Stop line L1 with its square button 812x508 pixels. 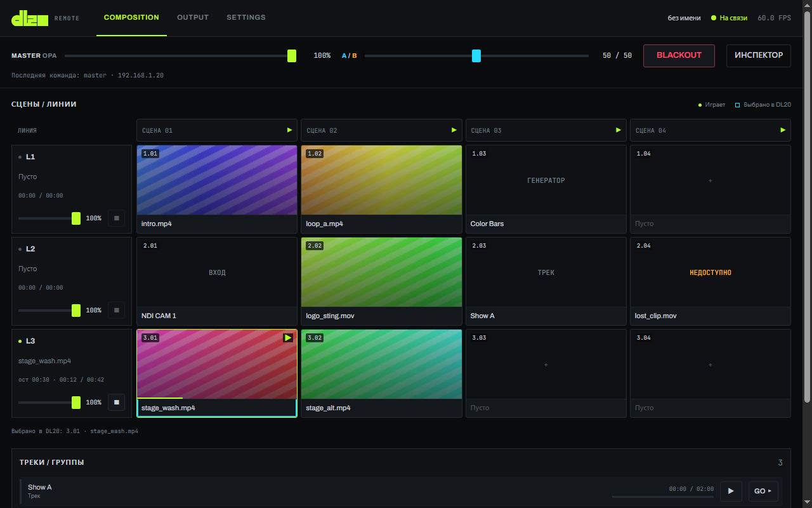[116, 218]
